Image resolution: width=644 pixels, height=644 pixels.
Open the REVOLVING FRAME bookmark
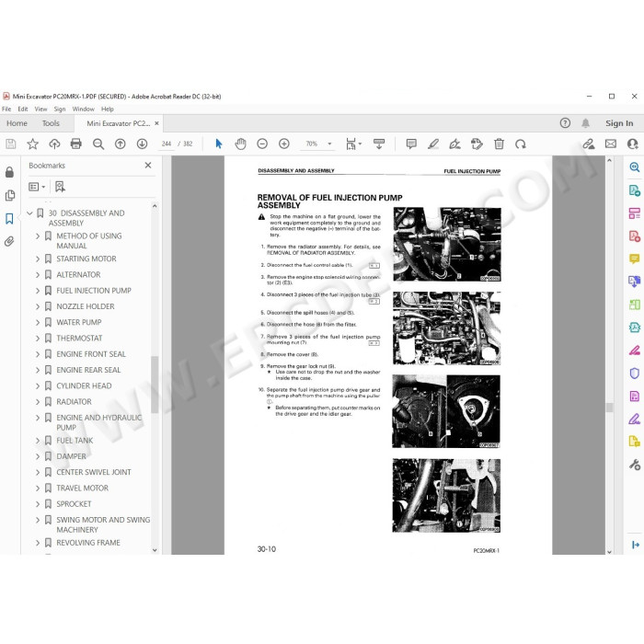pos(88,543)
